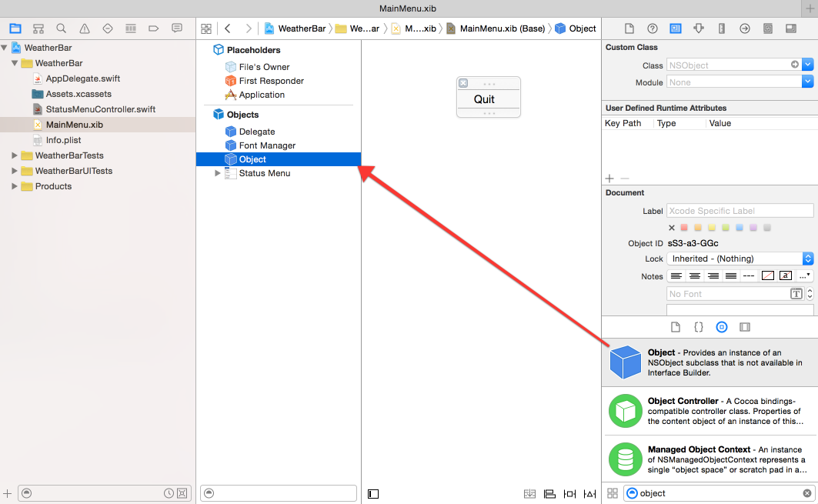This screenshot has width=818, height=504.
Task: Show the Quick Help inspector
Action: pos(652,28)
